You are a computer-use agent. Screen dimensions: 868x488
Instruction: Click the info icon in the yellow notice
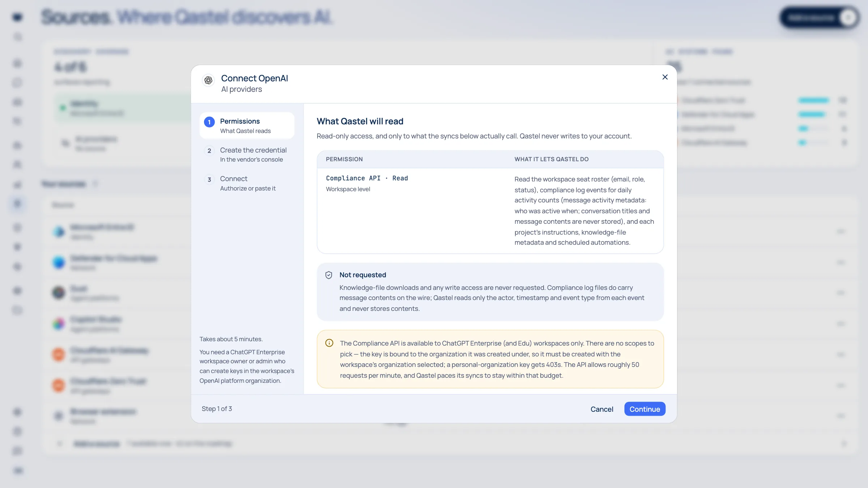click(329, 343)
